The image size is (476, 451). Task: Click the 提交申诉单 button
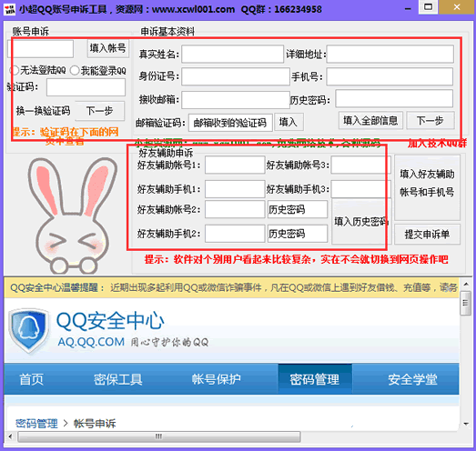click(427, 235)
